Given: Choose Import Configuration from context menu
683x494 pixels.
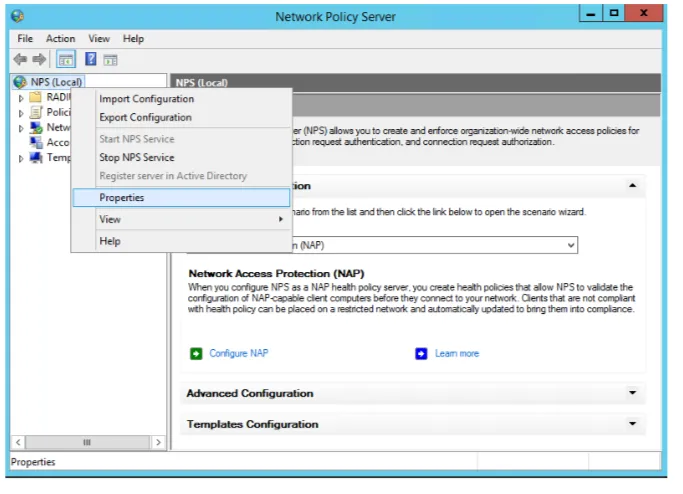Looking at the screenshot, I should 182,99.
